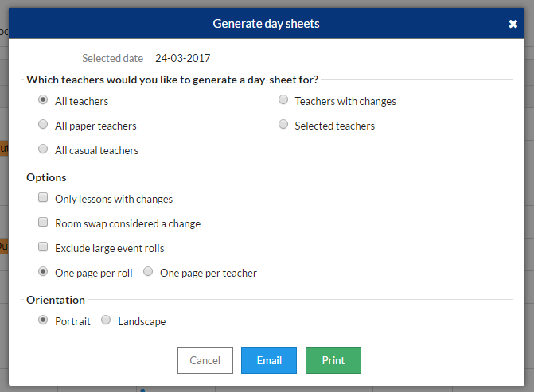This screenshot has width=534, height=392.
Task: Choose Teachers with changes option
Action: click(283, 101)
